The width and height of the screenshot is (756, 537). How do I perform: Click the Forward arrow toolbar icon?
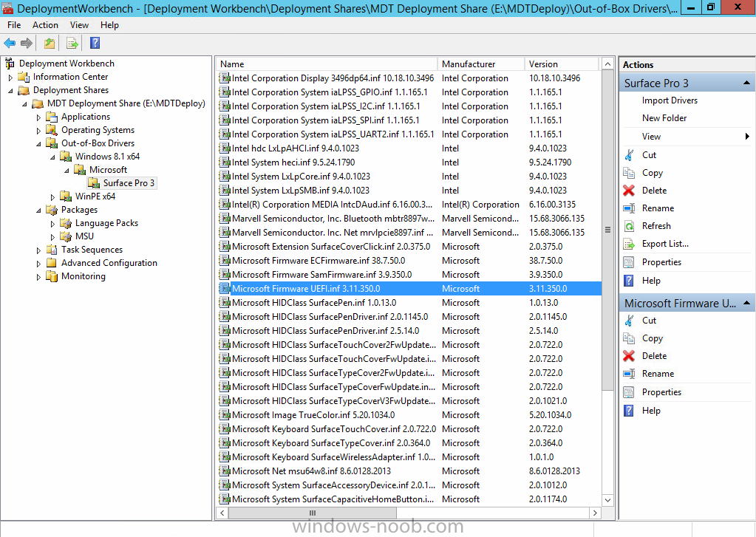pyautogui.click(x=27, y=44)
